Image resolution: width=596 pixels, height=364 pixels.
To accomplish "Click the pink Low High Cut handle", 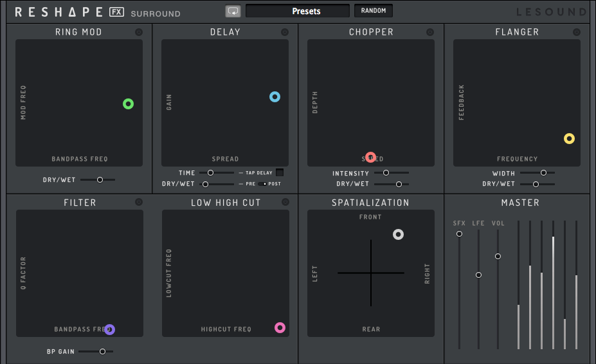I will click(280, 328).
